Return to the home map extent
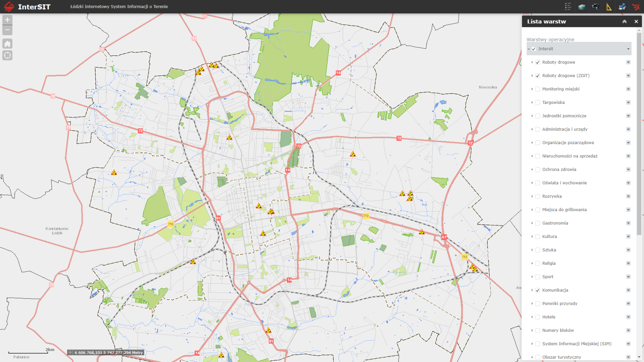The height and width of the screenshot is (362, 644). [x=7, y=44]
